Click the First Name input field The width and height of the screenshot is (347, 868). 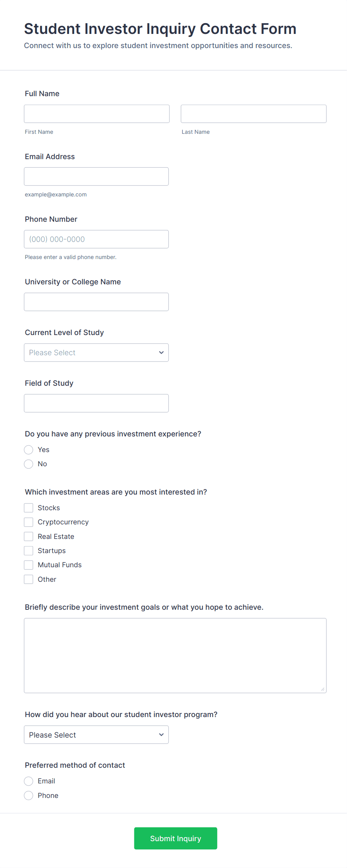tap(97, 114)
